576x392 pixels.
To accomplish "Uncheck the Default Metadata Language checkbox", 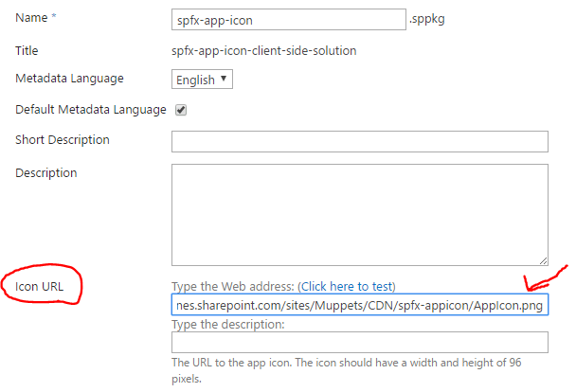I will 181,110.
